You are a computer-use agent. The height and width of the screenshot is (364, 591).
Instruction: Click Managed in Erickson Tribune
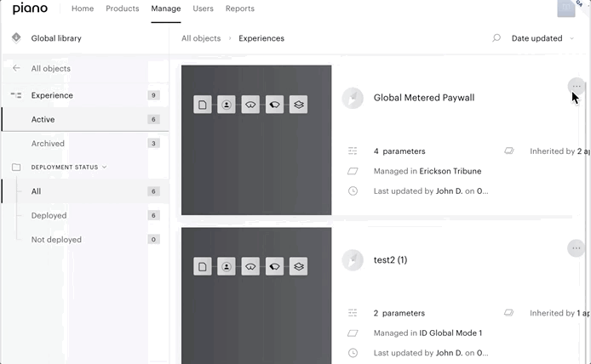coord(427,171)
